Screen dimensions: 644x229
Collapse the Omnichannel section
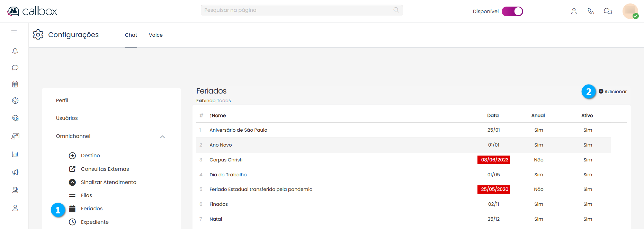point(162,136)
